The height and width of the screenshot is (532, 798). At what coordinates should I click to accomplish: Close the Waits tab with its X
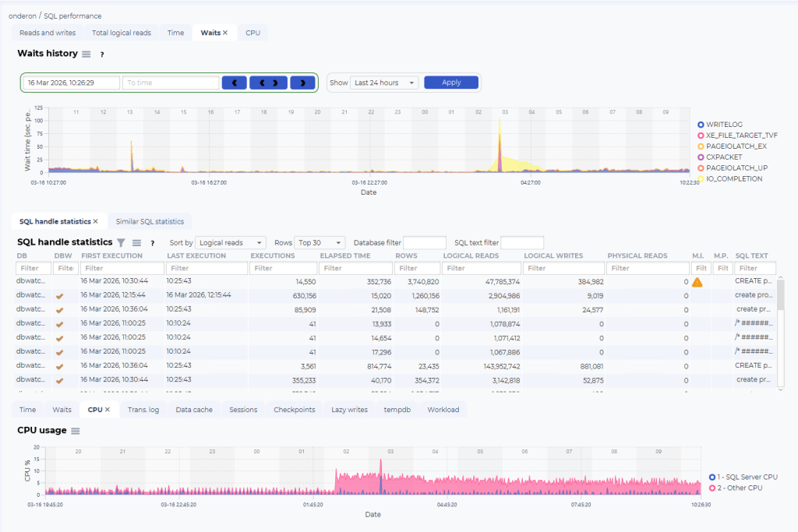225,33
